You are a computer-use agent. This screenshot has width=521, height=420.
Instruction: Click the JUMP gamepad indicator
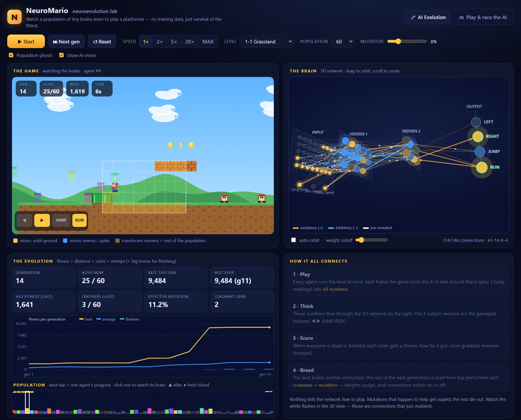pos(61,220)
